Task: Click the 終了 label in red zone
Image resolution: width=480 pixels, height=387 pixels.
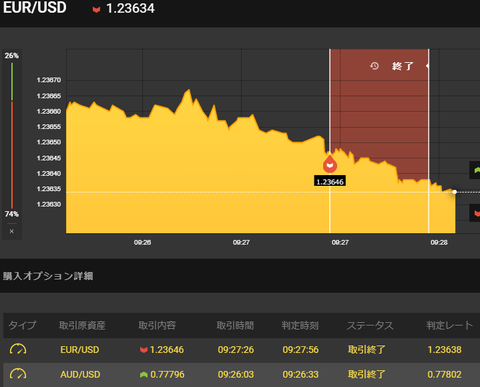Action: click(403, 66)
